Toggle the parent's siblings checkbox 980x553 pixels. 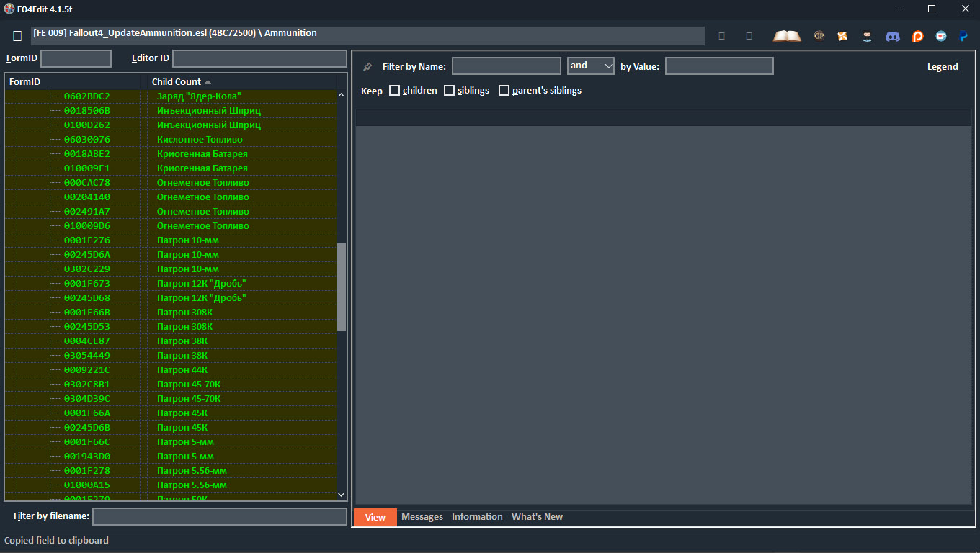(x=504, y=91)
